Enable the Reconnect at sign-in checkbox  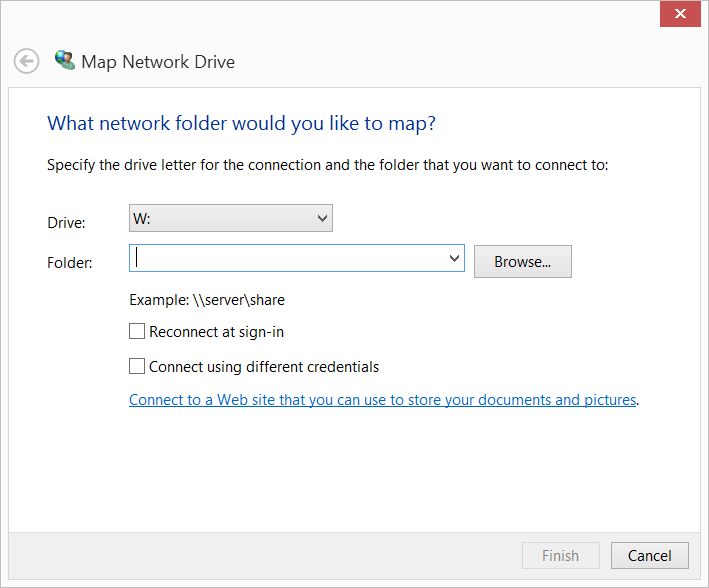click(x=137, y=332)
